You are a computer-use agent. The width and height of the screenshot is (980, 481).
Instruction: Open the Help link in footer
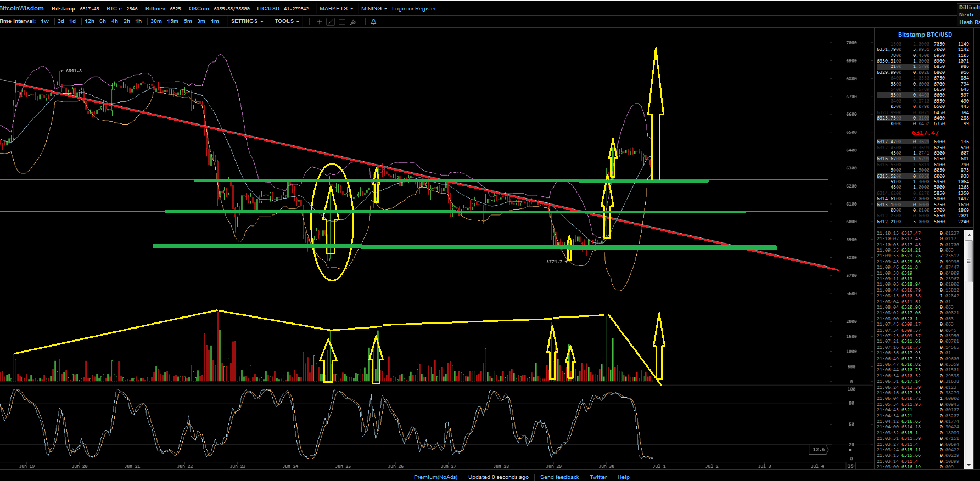(624, 477)
